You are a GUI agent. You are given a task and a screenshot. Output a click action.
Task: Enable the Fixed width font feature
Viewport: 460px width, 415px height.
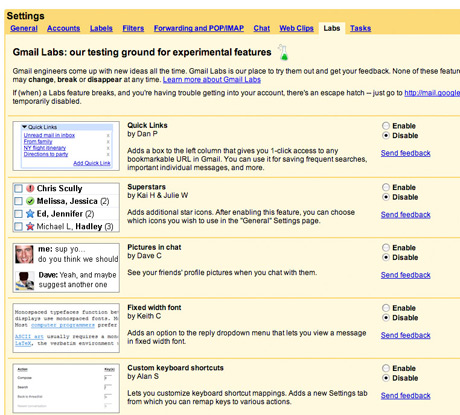coord(386,308)
